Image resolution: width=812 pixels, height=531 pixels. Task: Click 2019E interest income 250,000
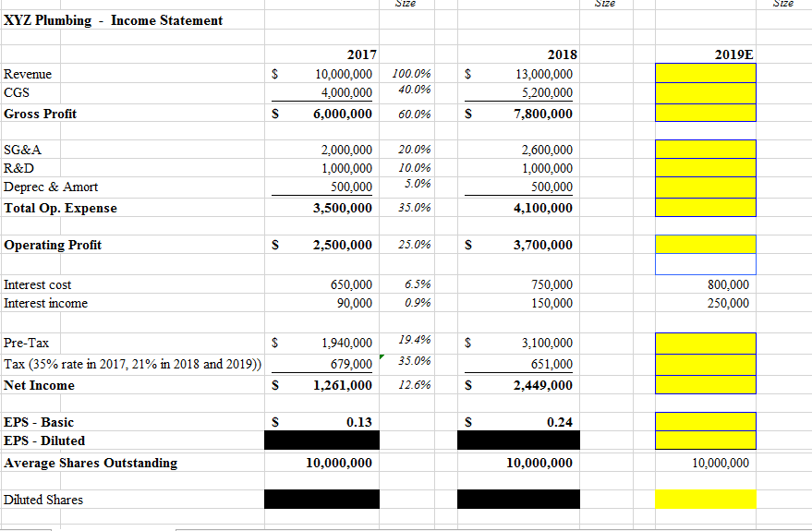click(729, 303)
